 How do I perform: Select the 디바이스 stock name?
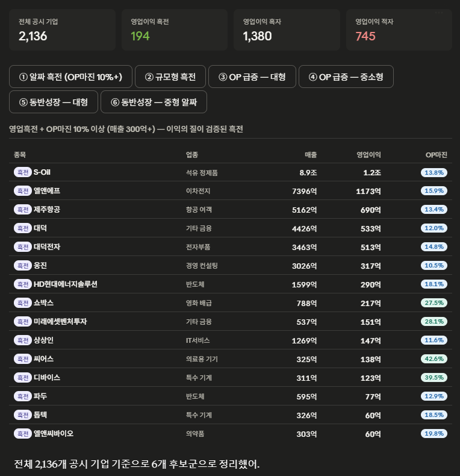click(47, 377)
